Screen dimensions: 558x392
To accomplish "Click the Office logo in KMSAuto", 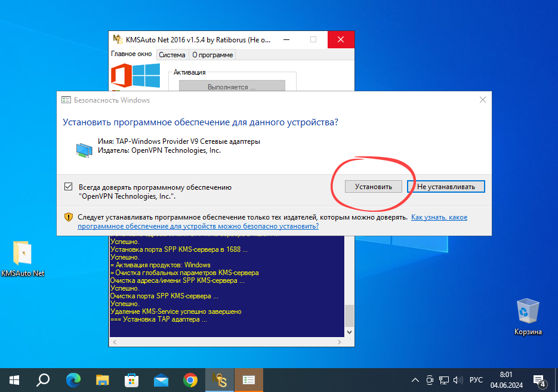I will [121, 75].
